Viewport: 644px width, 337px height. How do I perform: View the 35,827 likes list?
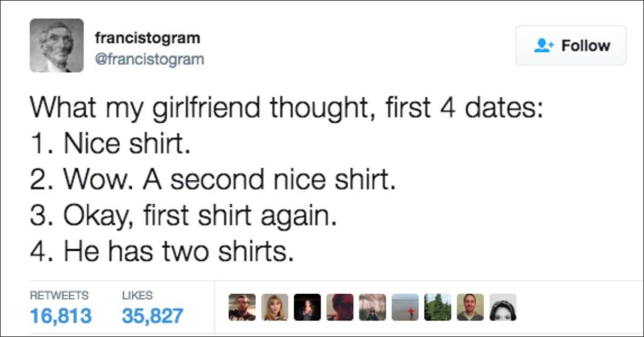click(152, 315)
